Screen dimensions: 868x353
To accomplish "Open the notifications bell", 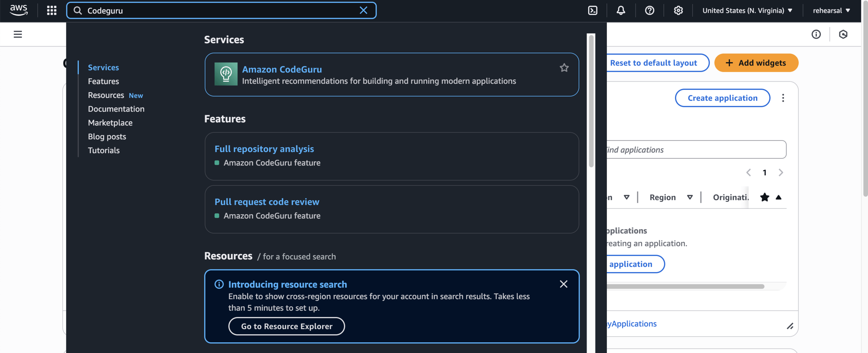I will pyautogui.click(x=621, y=10).
